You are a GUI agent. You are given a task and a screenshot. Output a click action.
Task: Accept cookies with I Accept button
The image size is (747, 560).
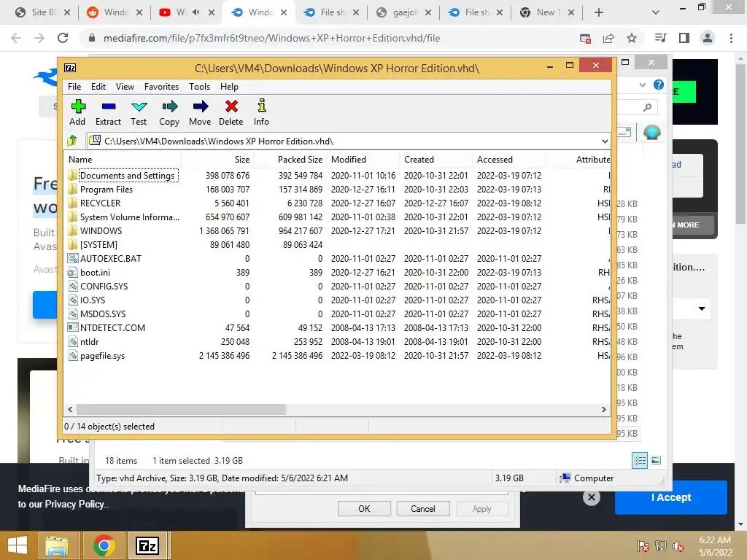(x=671, y=497)
